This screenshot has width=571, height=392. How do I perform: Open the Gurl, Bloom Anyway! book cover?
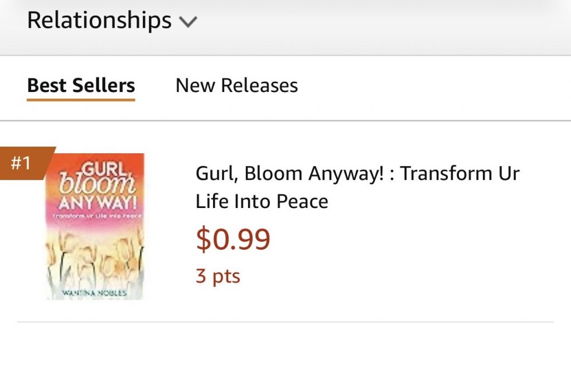coord(95,226)
